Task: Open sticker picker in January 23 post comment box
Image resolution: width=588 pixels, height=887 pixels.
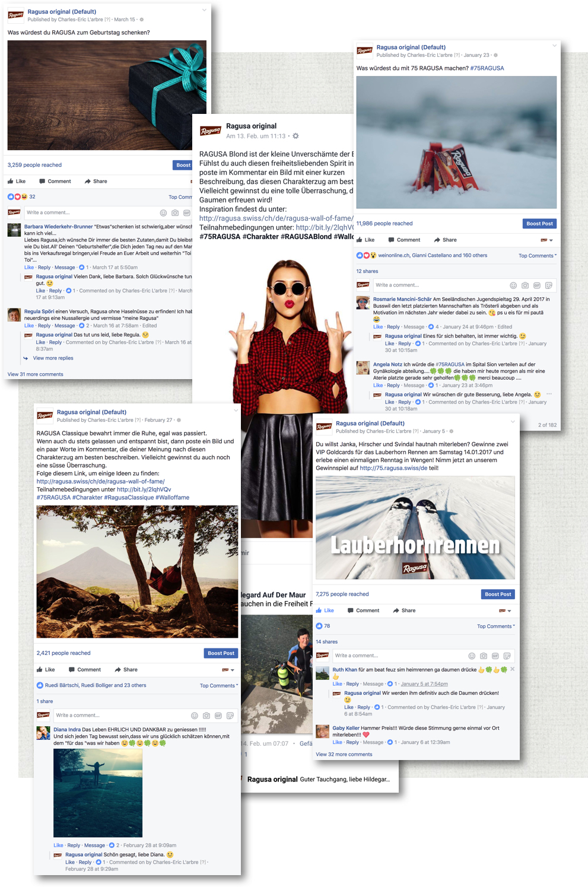Action: point(549,285)
